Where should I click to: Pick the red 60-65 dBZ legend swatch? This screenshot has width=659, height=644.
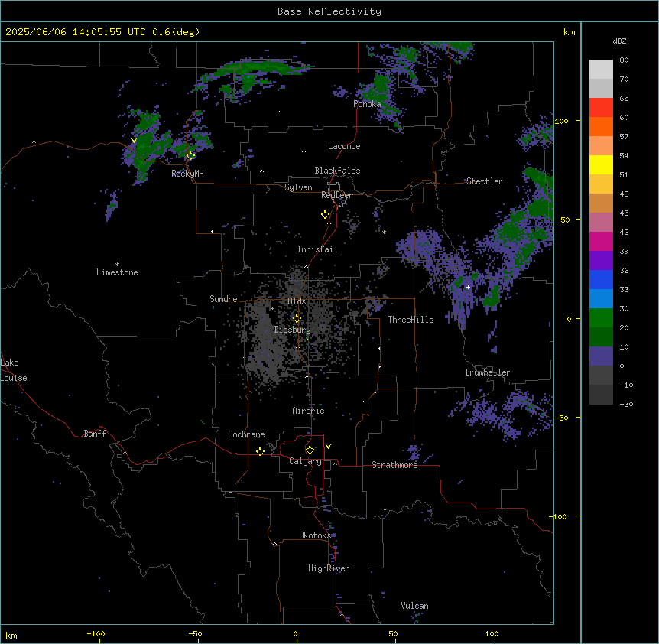(601, 107)
